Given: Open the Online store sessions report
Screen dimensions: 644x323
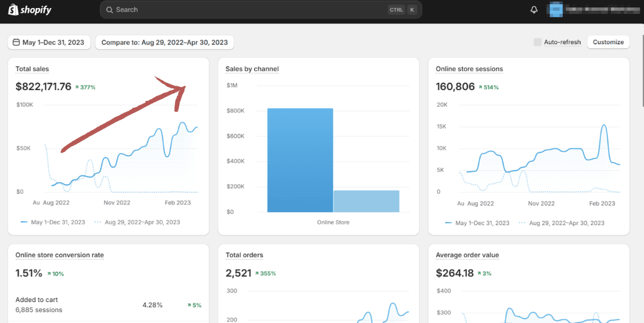Looking at the screenshot, I should pos(470,69).
